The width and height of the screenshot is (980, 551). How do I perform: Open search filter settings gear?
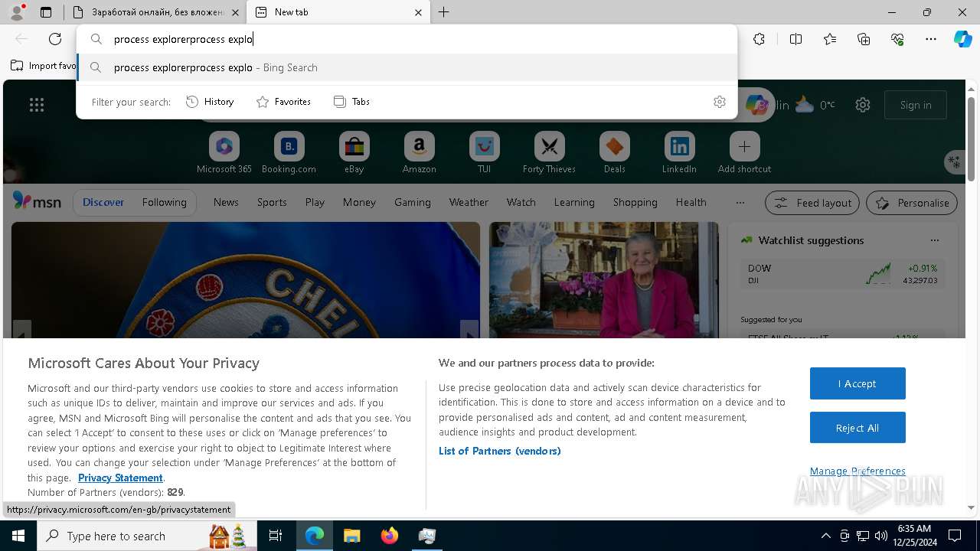720,102
